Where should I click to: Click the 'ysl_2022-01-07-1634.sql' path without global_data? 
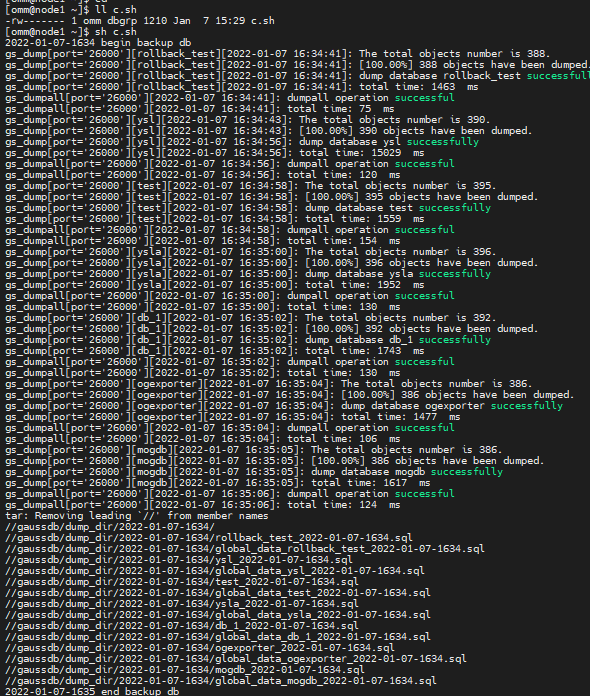tap(179, 560)
